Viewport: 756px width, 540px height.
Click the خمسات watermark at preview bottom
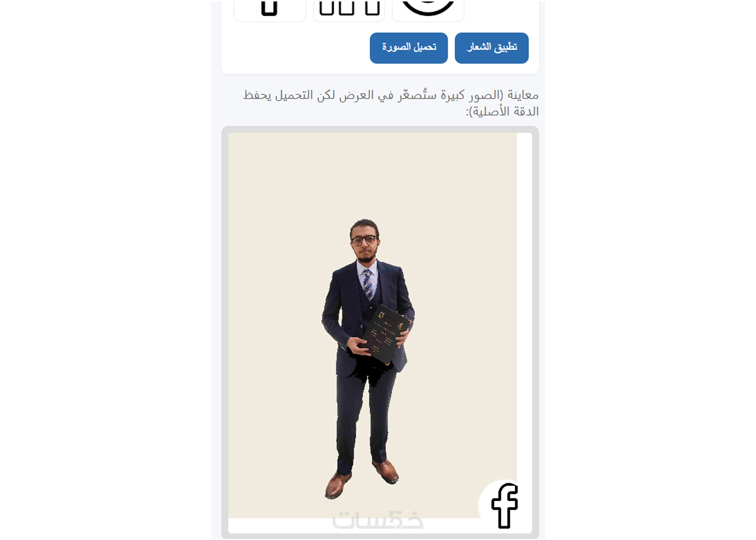pyautogui.click(x=378, y=520)
